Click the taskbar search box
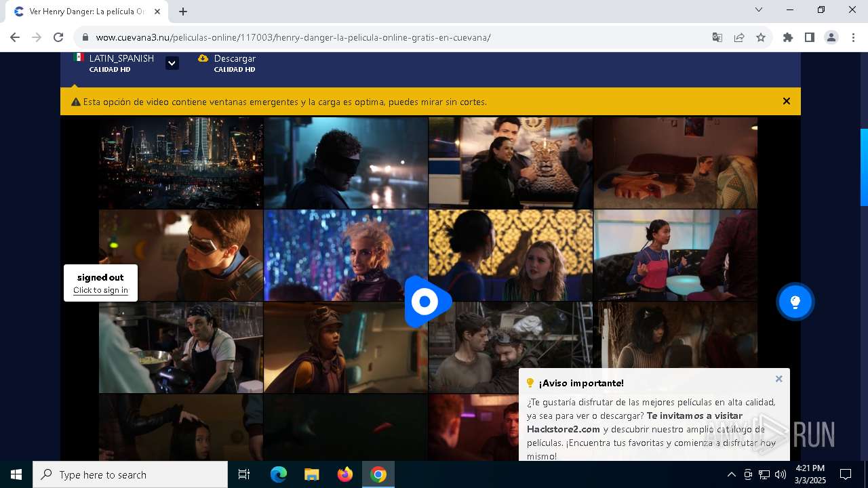 click(x=130, y=474)
